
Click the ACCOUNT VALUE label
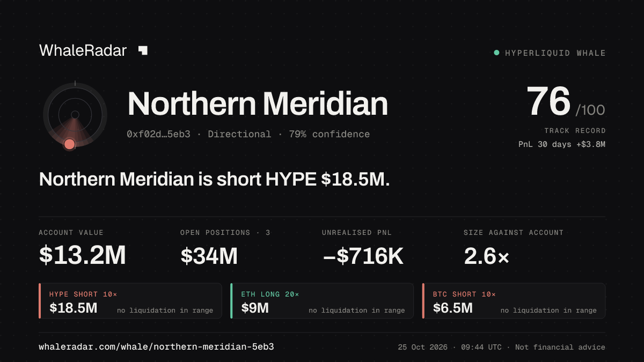point(71,233)
